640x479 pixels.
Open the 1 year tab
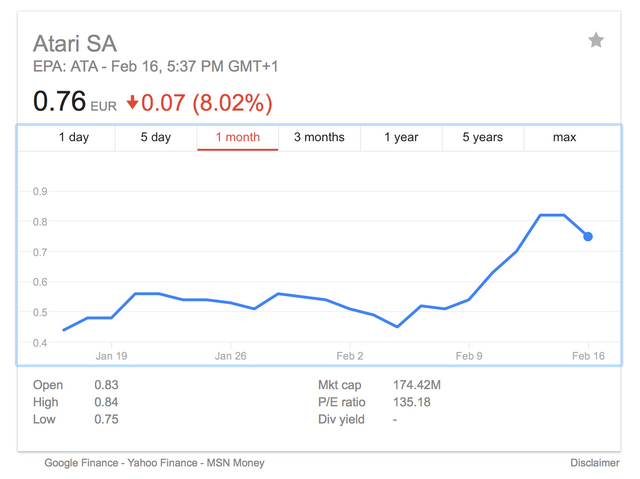coord(401,137)
